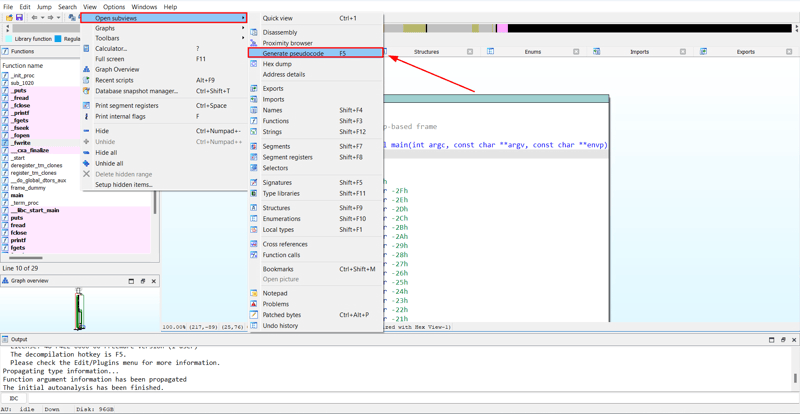This screenshot has width=800, height=414.
Task: Click the Disassembly subview icon
Action: coord(254,32)
